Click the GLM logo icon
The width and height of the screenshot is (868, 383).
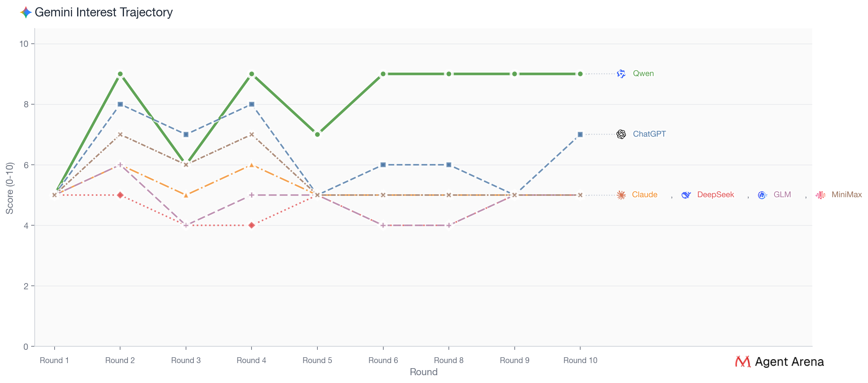pyautogui.click(x=762, y=195)
